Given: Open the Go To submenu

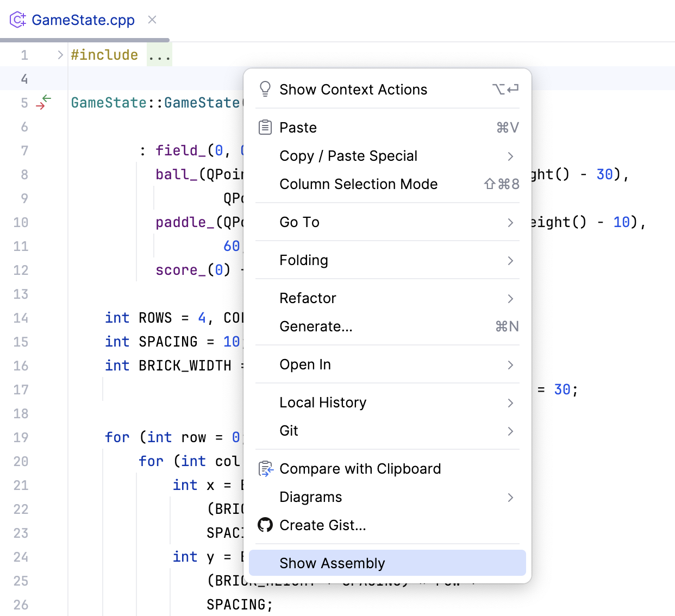Looking at the screenshot, I should pos(299,222).
